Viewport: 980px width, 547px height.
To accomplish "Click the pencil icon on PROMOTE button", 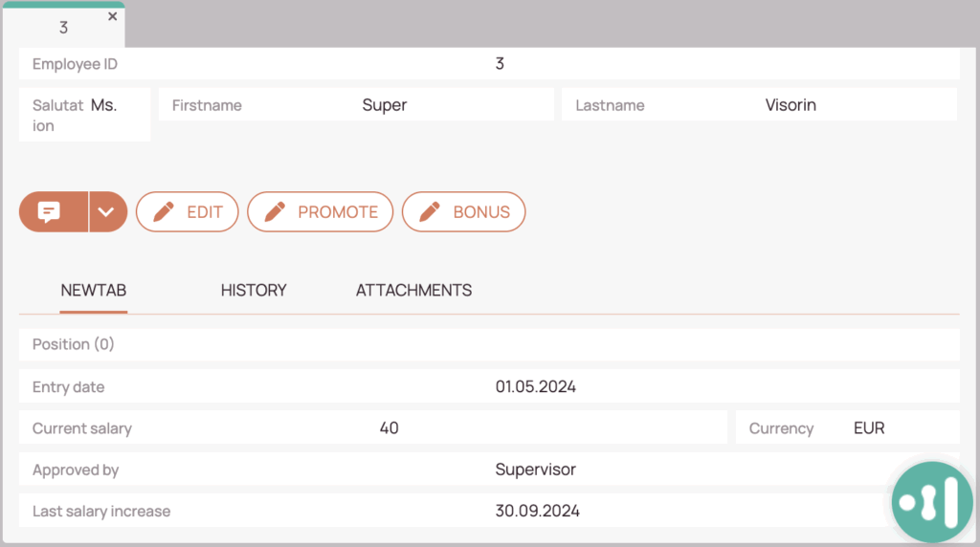I will coord(276,212).
